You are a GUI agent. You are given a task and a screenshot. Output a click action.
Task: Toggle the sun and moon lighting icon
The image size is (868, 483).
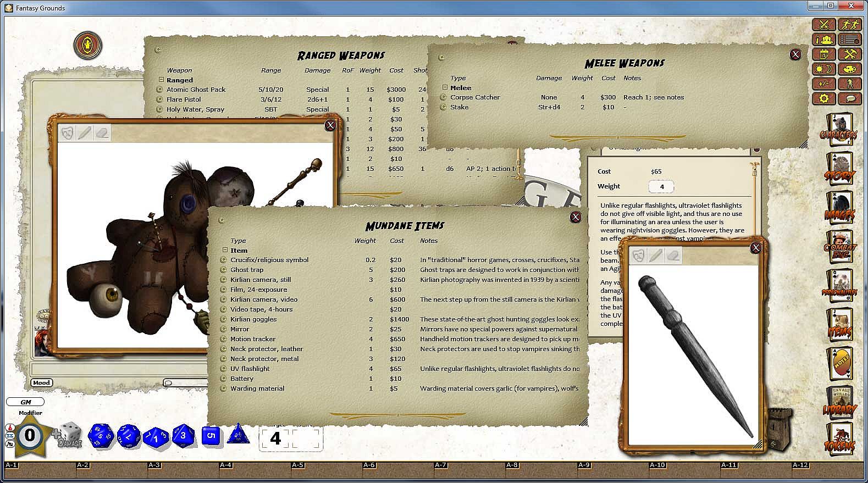(x=824, y=69)
